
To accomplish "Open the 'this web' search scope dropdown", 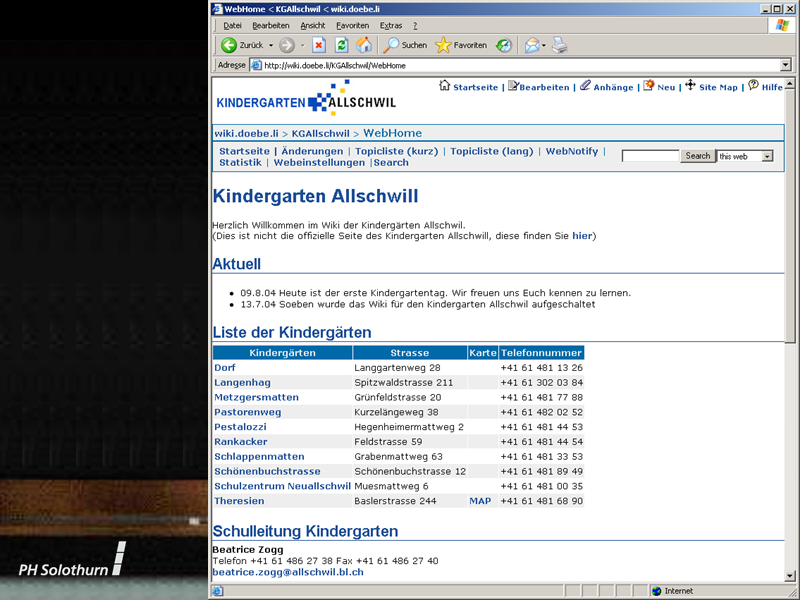I will click(x=767, y=156).
